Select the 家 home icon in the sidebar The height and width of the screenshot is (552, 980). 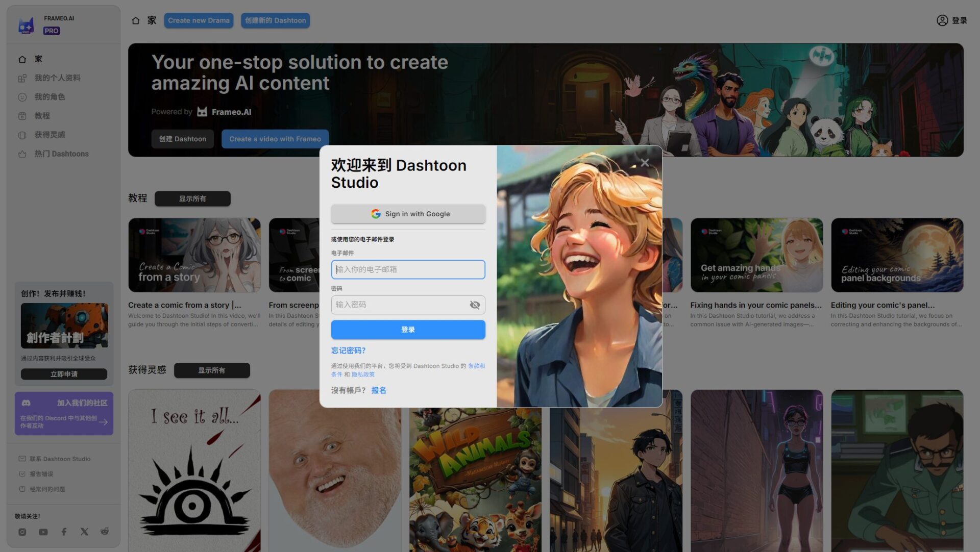coord(22,59)
